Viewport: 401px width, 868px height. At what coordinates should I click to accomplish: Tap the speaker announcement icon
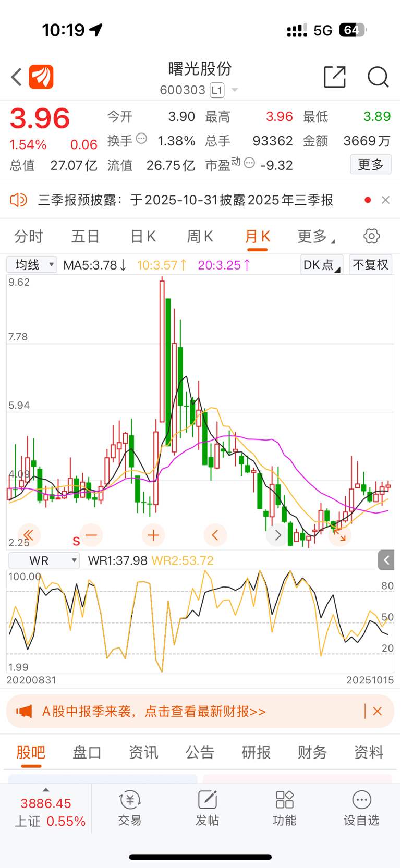coord(18,200)
